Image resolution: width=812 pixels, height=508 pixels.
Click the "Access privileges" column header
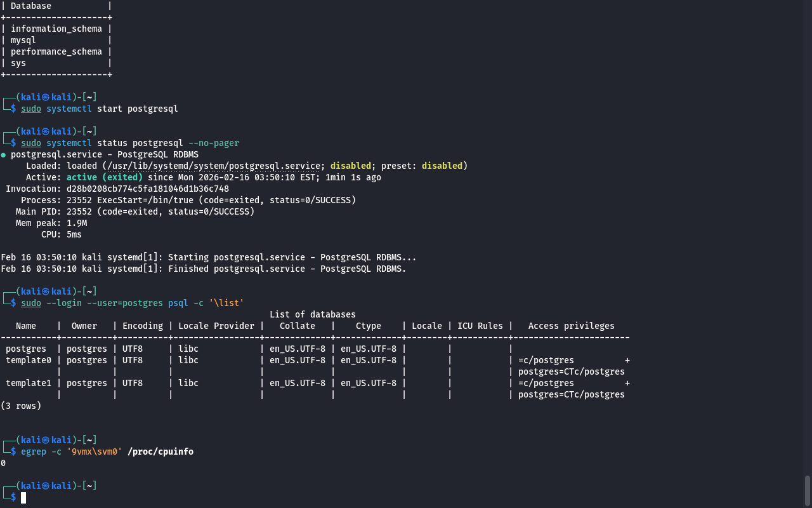click(x=571, y=326)
